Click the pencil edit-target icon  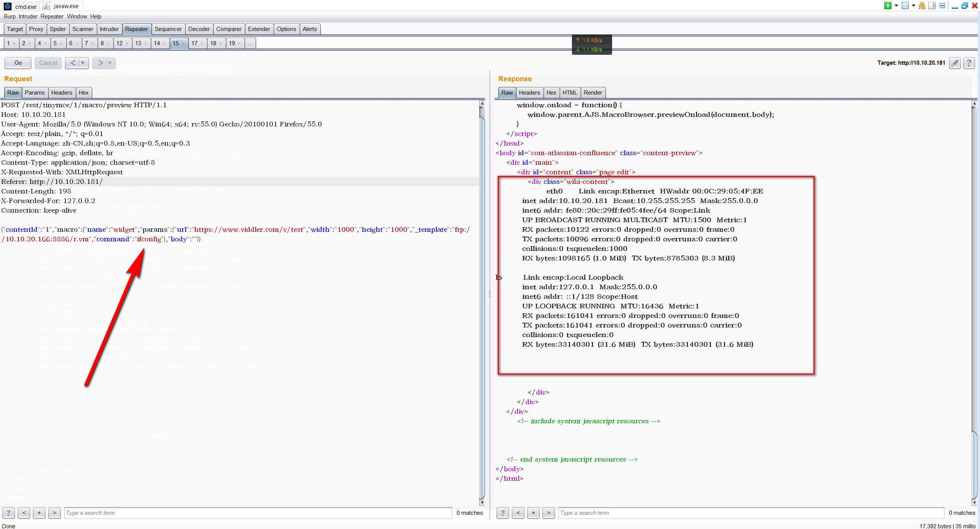point(955,63)
